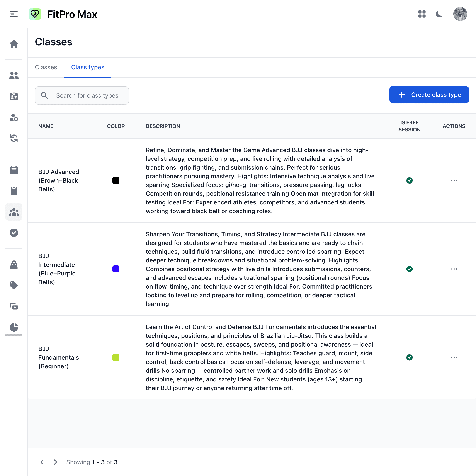
Task: Open the members group icon in sidebar
Action: [x=14, y=75]
